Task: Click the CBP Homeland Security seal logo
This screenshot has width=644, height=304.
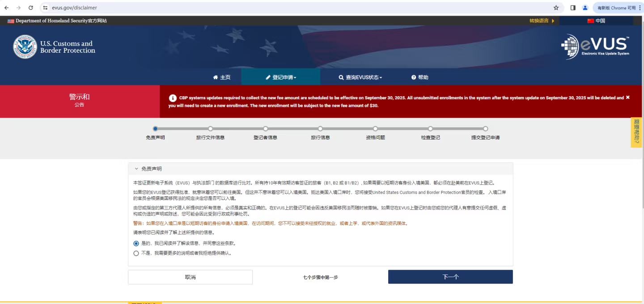Action: click(x=25, y=47)
